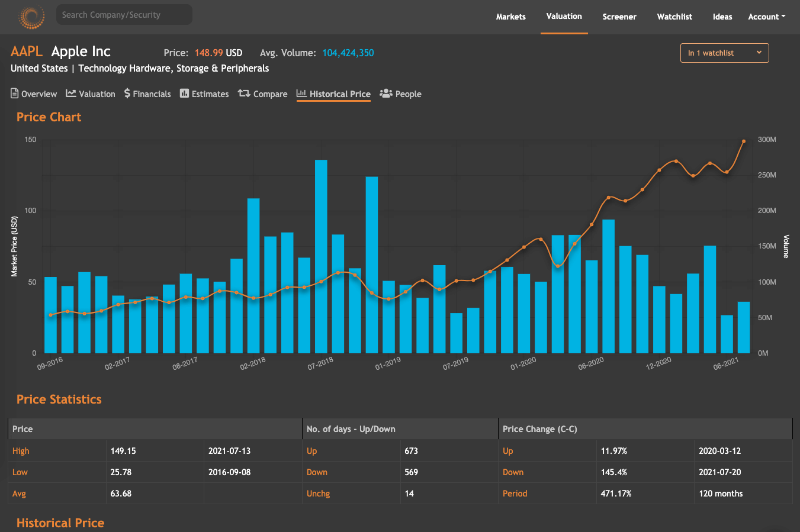The height and width of the screenshot is (532, 800).
Task: Click the low price value 25.78
Action: (121, 472)
